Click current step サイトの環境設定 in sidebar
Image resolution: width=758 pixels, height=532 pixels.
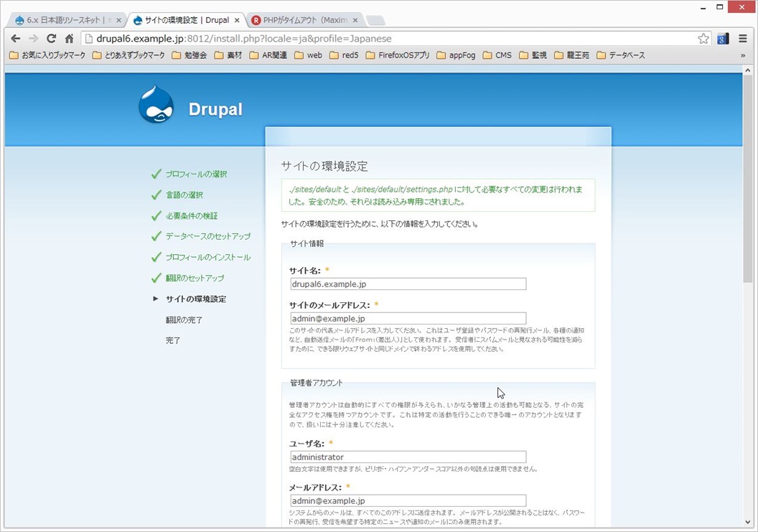click(x=196, y=299)
